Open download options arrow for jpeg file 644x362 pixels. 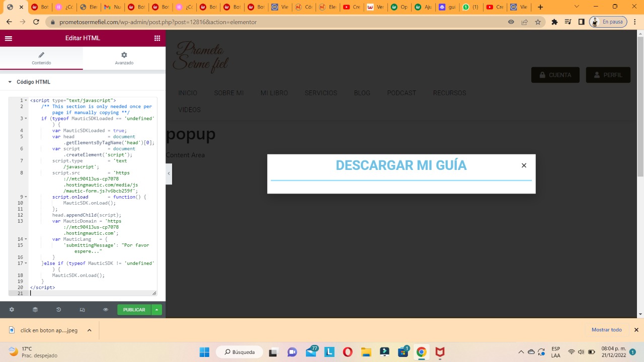click(89, 330)
